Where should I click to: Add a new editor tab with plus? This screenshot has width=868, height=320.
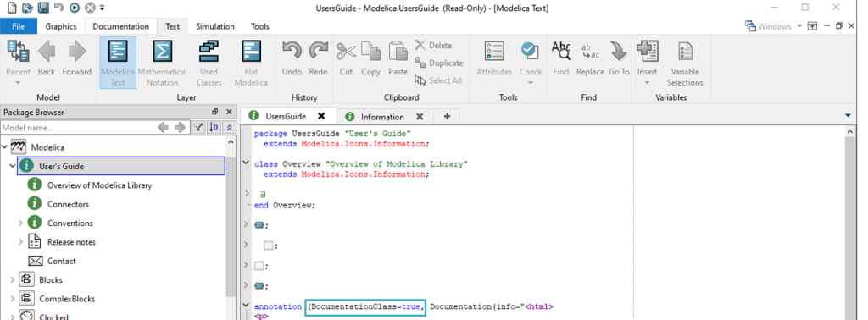448,116
